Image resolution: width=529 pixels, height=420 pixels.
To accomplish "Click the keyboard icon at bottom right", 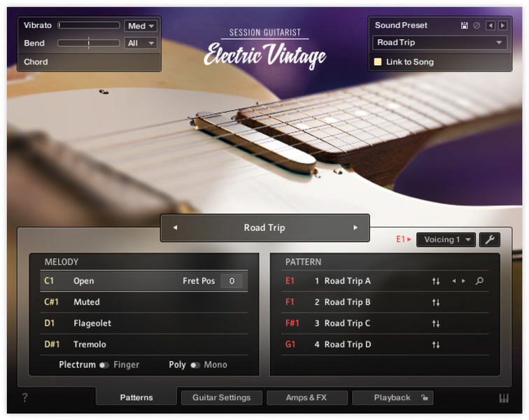I will pos(504,398).
